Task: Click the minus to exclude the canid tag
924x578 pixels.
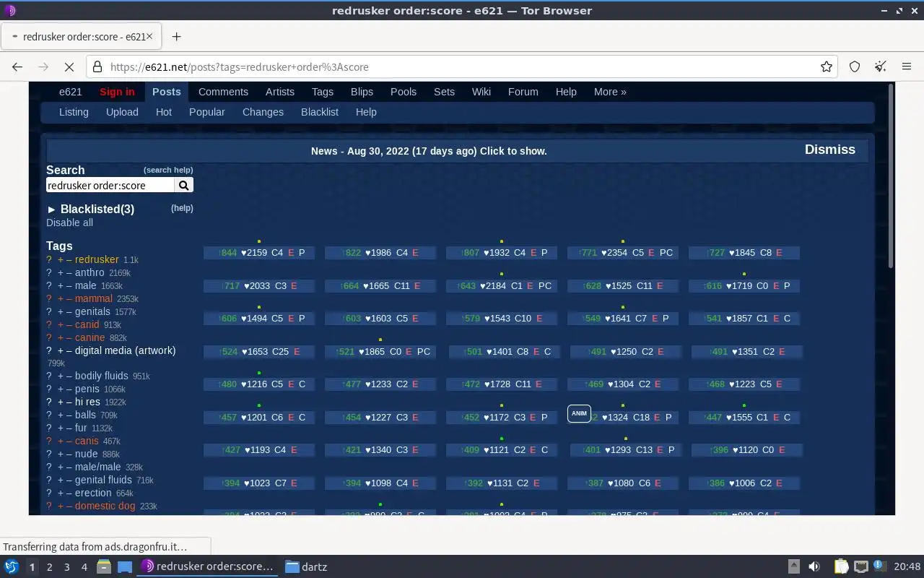Action: tap(69, 324)
